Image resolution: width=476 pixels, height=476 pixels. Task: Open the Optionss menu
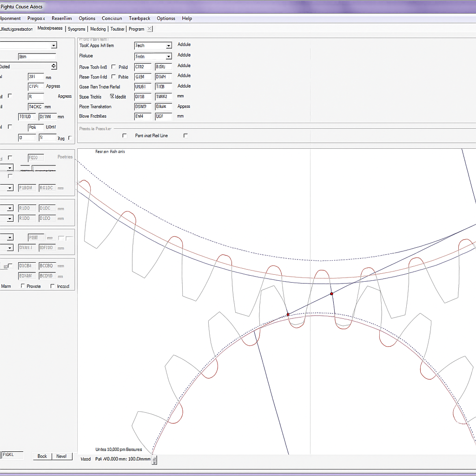[166, 18]
